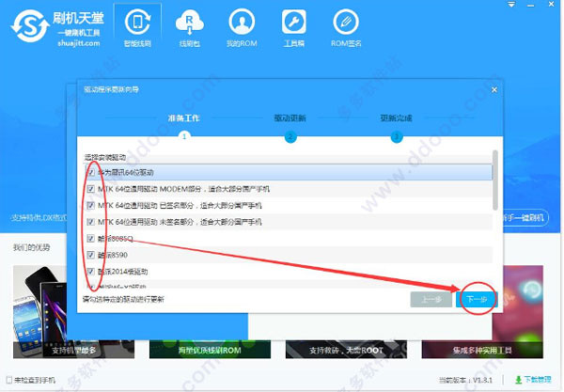Click the 未检测到手机 status indicator

pos(31,380)
